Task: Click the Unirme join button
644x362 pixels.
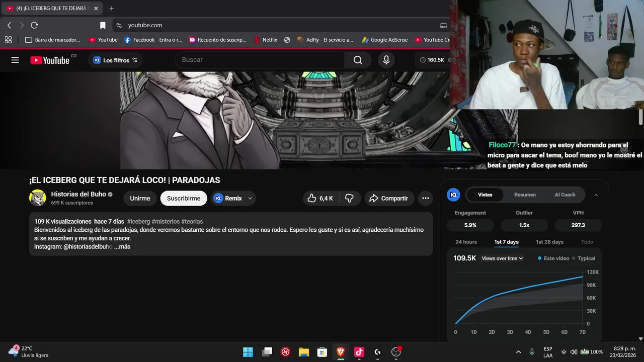Action: coord(140,198)
